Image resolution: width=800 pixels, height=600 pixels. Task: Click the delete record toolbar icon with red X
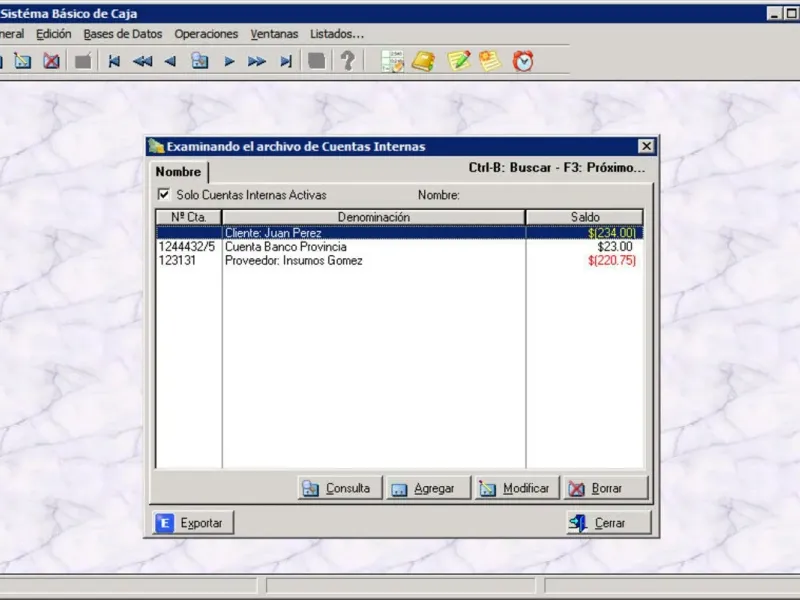[x=51, y=62]
